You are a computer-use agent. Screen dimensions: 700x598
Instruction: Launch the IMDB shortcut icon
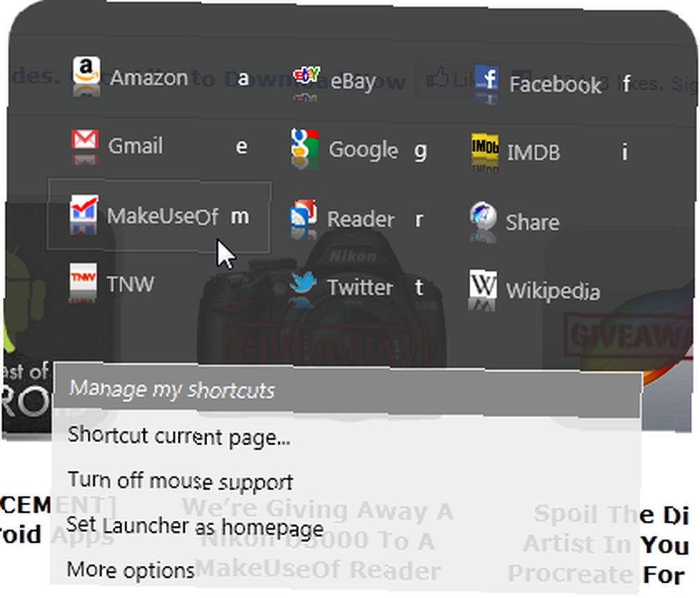click(x=485, y=146)
